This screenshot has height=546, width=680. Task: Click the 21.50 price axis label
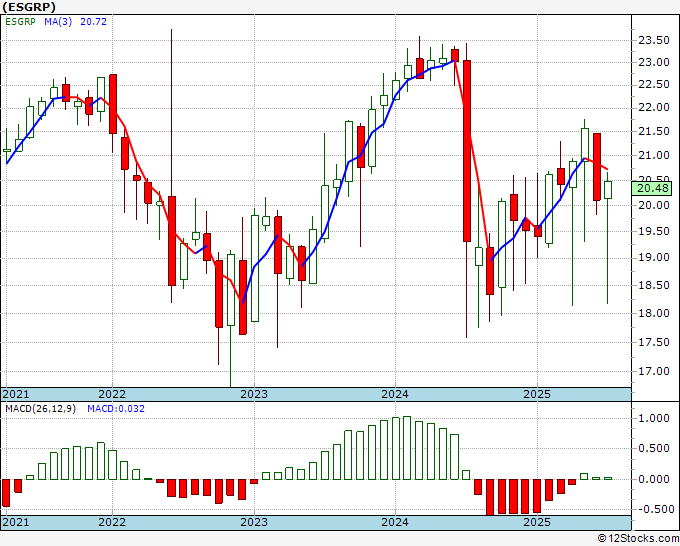[x=654, y=131]
